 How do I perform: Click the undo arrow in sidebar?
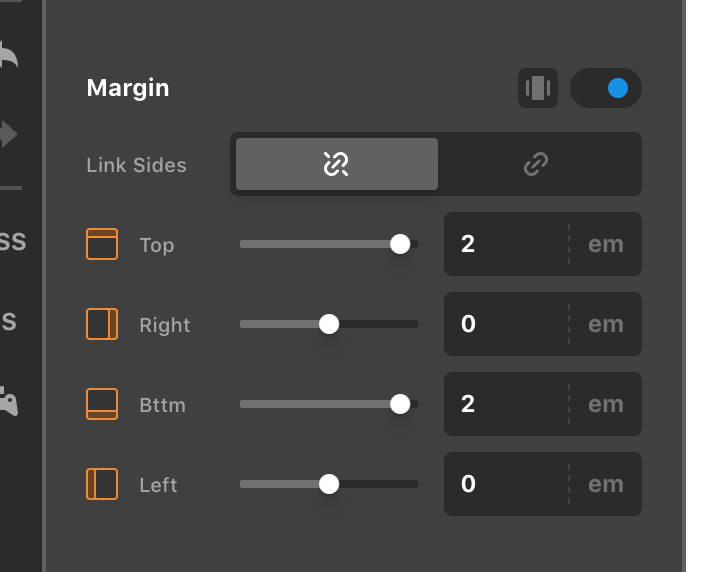point(8,55)
